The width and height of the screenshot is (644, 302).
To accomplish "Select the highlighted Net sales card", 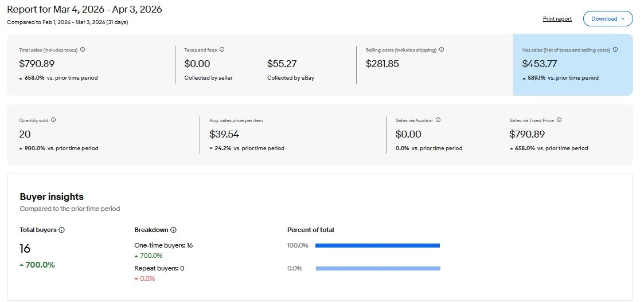I will [573, 64].
